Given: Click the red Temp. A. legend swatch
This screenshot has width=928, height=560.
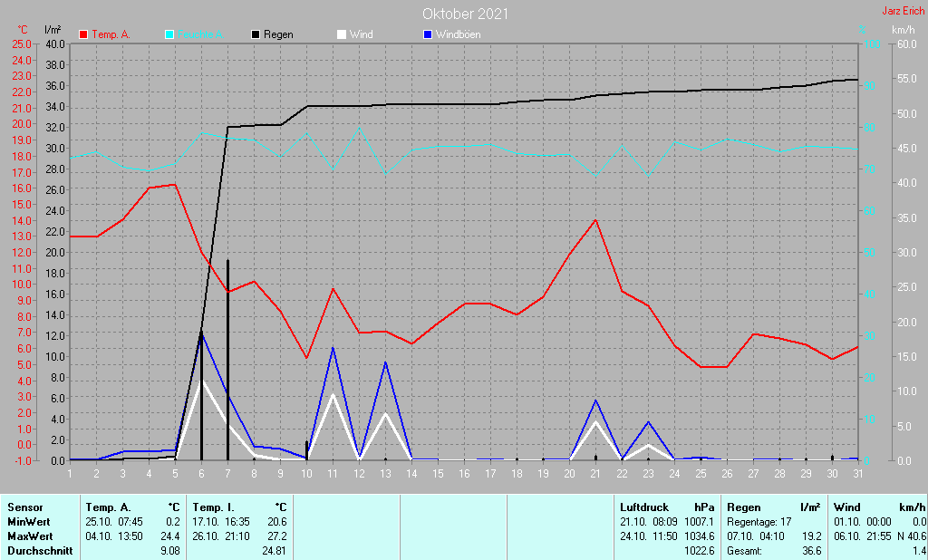Looking at the screenshot, I should [x=83, y=34].
